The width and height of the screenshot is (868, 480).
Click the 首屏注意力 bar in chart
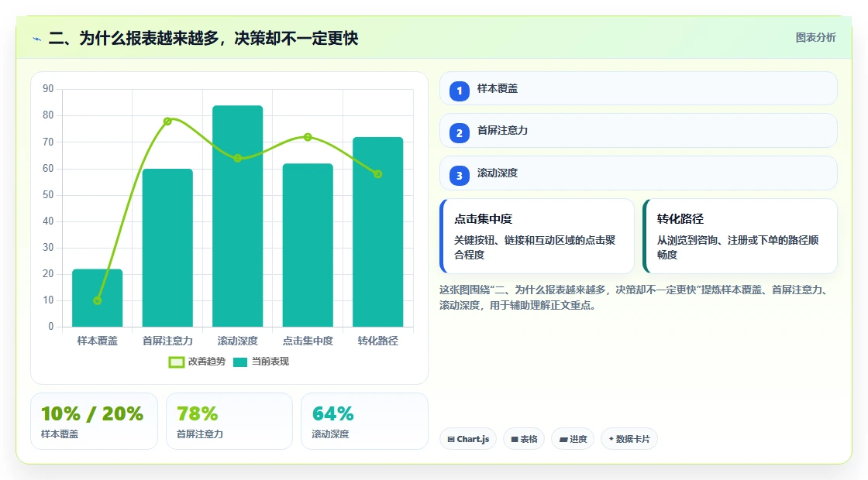tap(167, 248)
